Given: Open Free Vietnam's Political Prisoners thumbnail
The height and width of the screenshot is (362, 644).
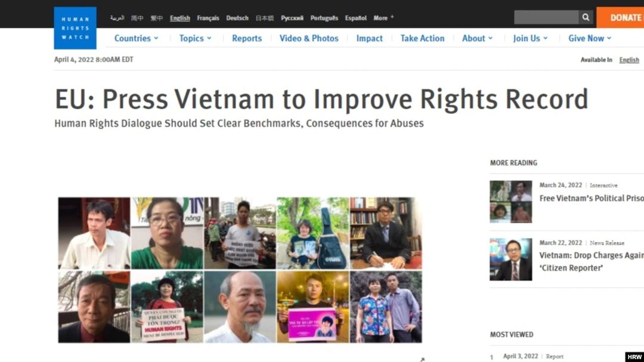Looking at the screenshot, I should pyautogui.click(x=510, y=202).
